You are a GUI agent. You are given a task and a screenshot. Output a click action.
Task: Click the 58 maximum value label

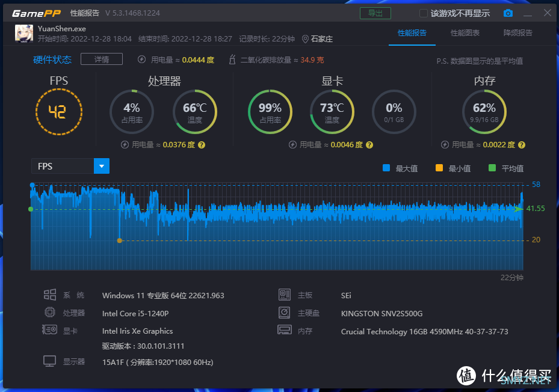coord(536,185)
